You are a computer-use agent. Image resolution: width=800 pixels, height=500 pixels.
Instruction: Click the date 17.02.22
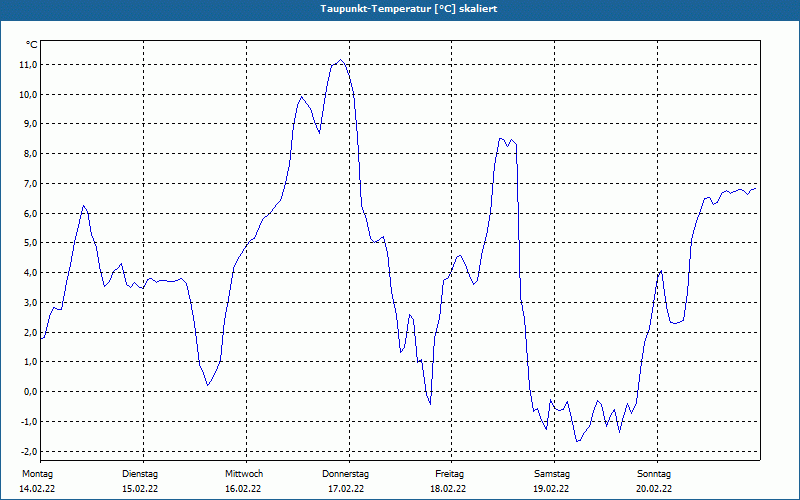[x=346, y=489]
